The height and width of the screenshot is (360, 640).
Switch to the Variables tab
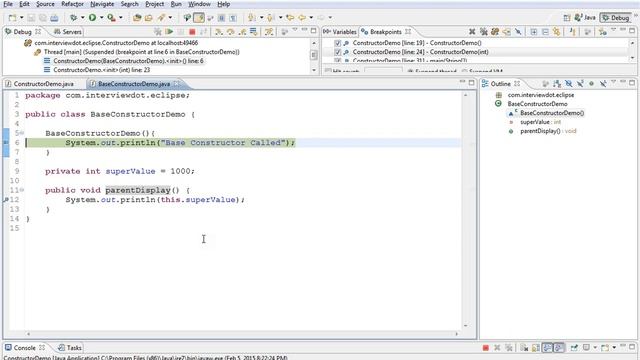pos(340,31)
